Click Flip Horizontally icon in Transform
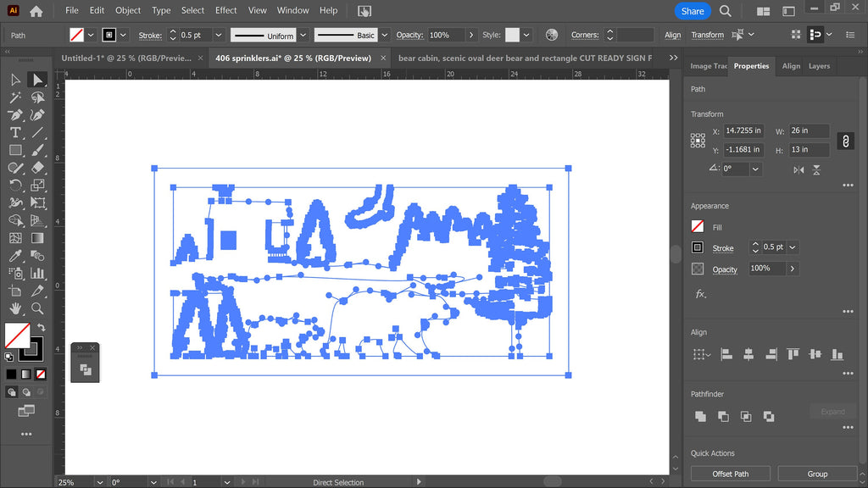The image size is (868, 488). click(798, 169)
